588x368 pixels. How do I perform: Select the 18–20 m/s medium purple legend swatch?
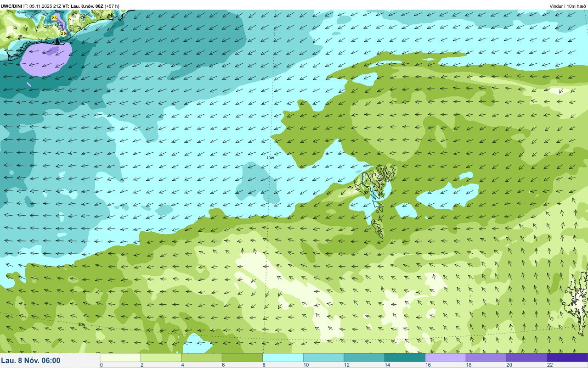(x=486, y=357)
